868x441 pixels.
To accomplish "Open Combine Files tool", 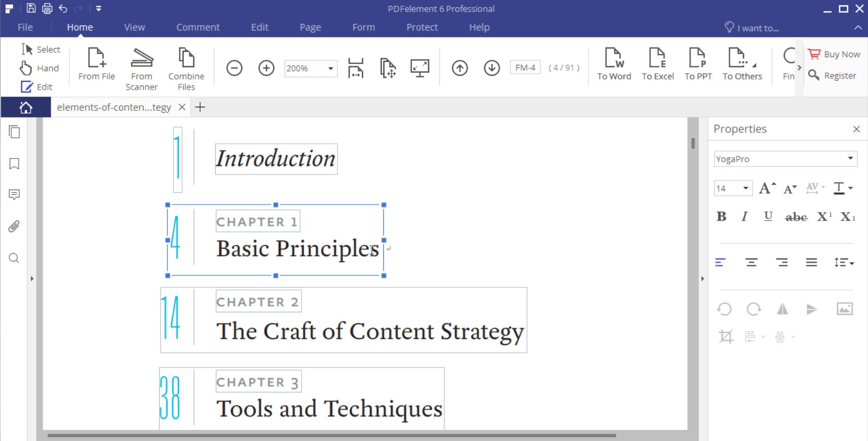I will (x=186, y=58).
